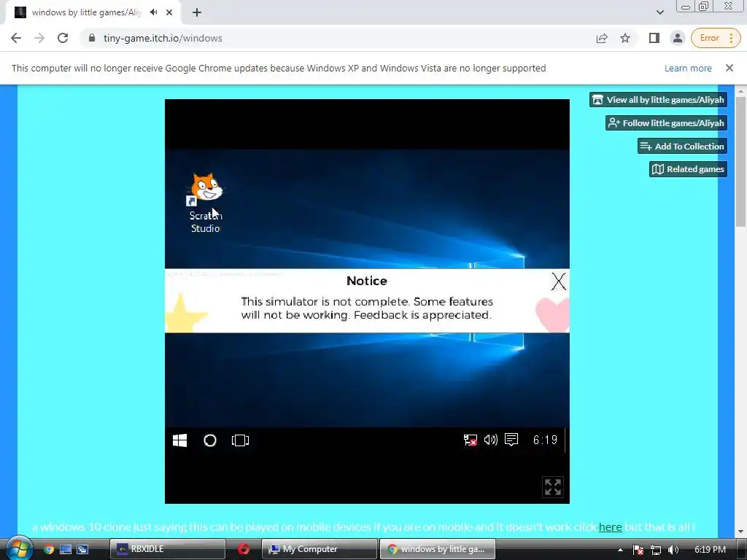The height and width of the screenshot is (560, 747).
Task: Click the taskbar clock 6:19 PM
Action: 710,550
